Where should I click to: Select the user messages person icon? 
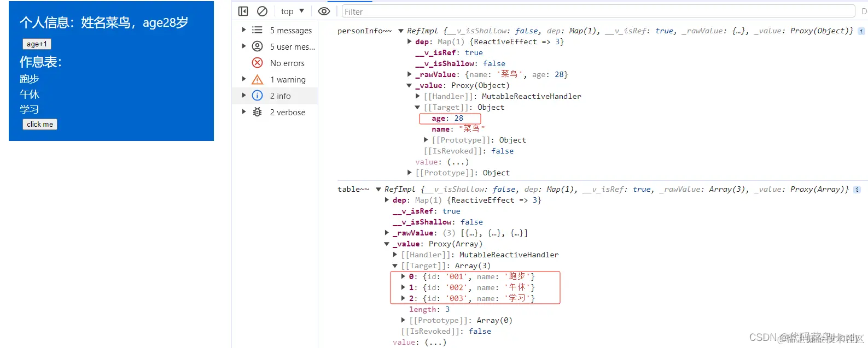click(257, 46)
